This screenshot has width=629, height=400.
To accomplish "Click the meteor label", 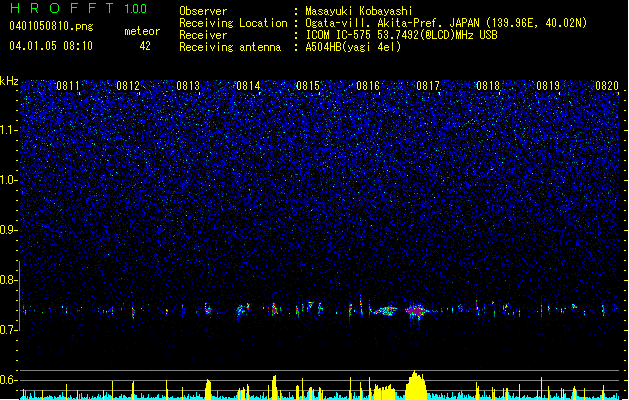I will coord(142,31).
